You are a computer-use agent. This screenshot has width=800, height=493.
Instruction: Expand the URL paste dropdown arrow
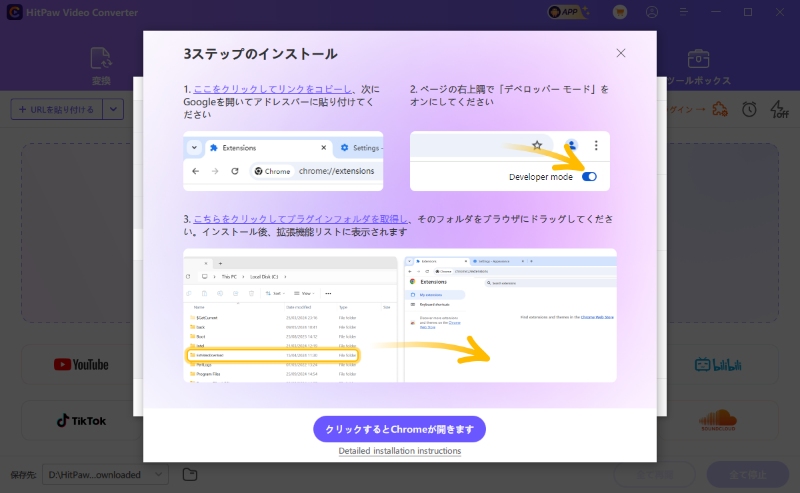[113, 109]
